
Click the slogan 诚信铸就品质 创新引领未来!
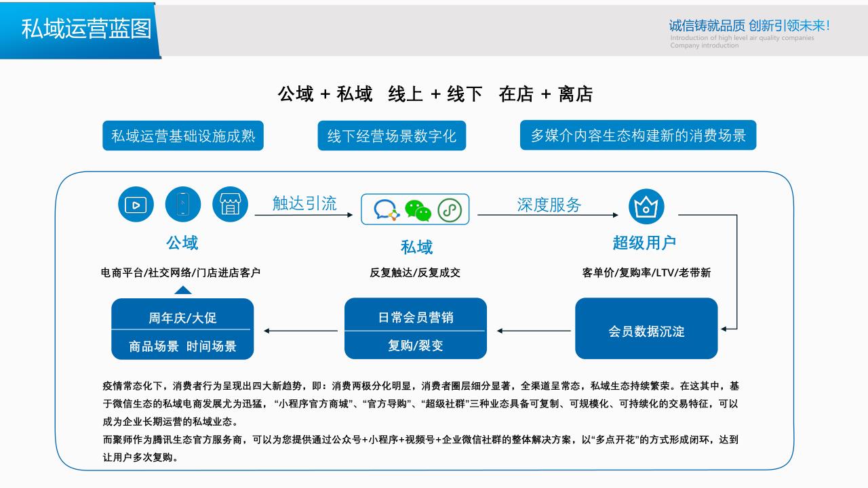coord(749,26)
